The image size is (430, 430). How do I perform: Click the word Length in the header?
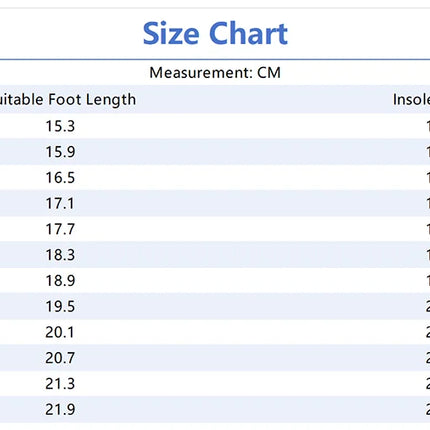point(111,100)
